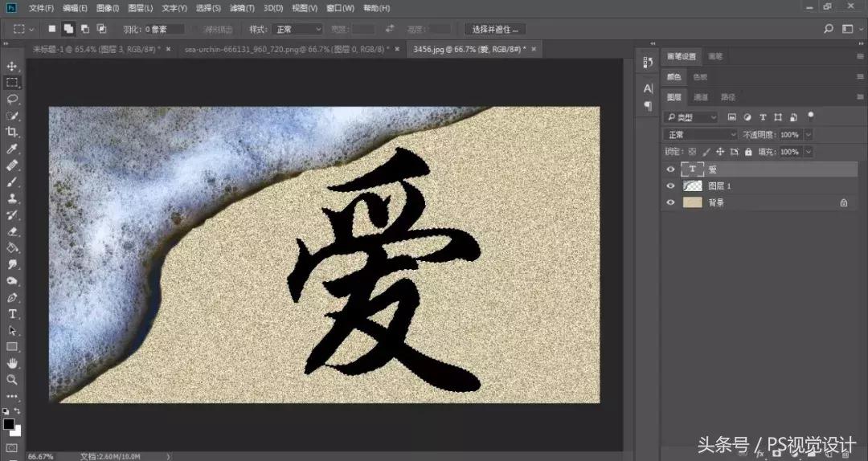This screenshot has height=461, width=868.
Task: Select the Eraser tool
Action: tap(12, 231)
